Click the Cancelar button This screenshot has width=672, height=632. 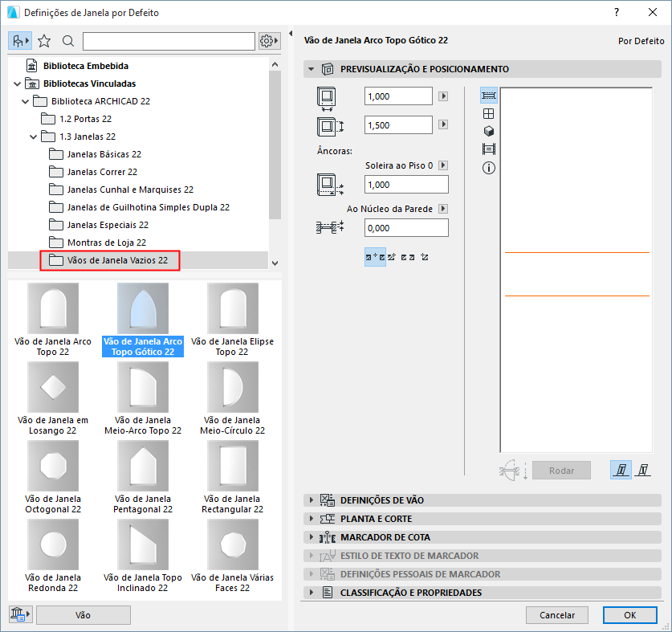pos(556,615)
